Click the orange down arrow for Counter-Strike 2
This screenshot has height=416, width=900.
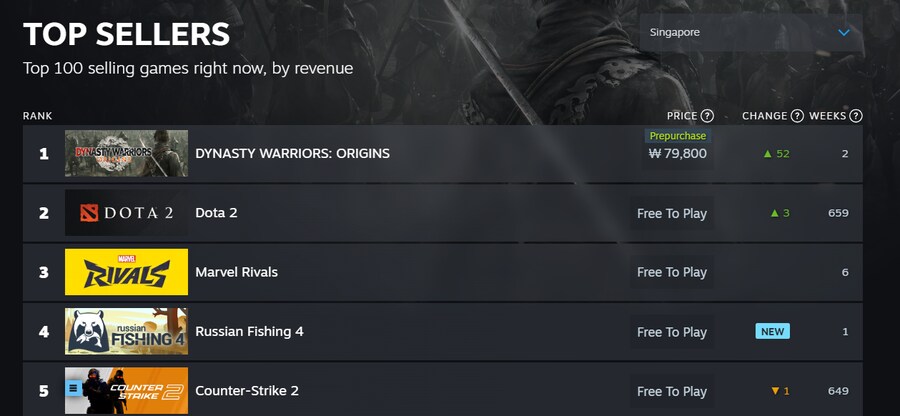(774, 391)
